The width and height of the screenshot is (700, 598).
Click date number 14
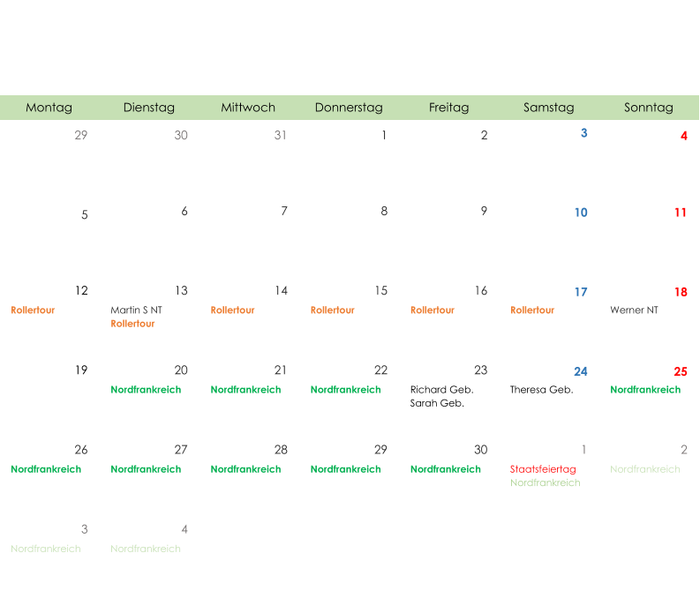[x=282, y=291]
